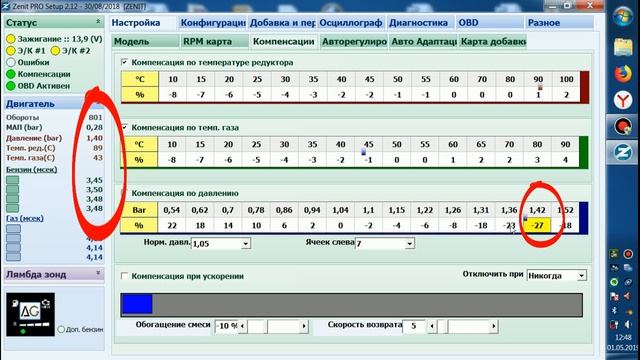The width and height of the screenshot is (640, 360).
Task: Enable Компенсация при ускорении checkbox
Action: click(x=124, y=276)
